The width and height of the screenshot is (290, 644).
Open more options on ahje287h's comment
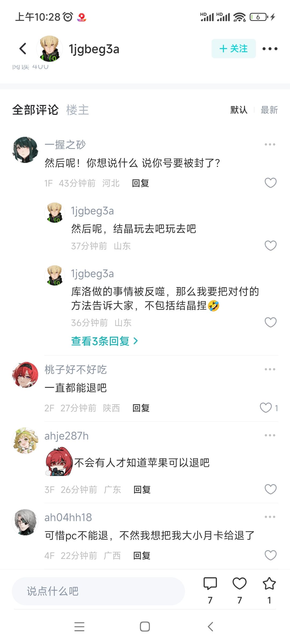(x=270, y=435)
